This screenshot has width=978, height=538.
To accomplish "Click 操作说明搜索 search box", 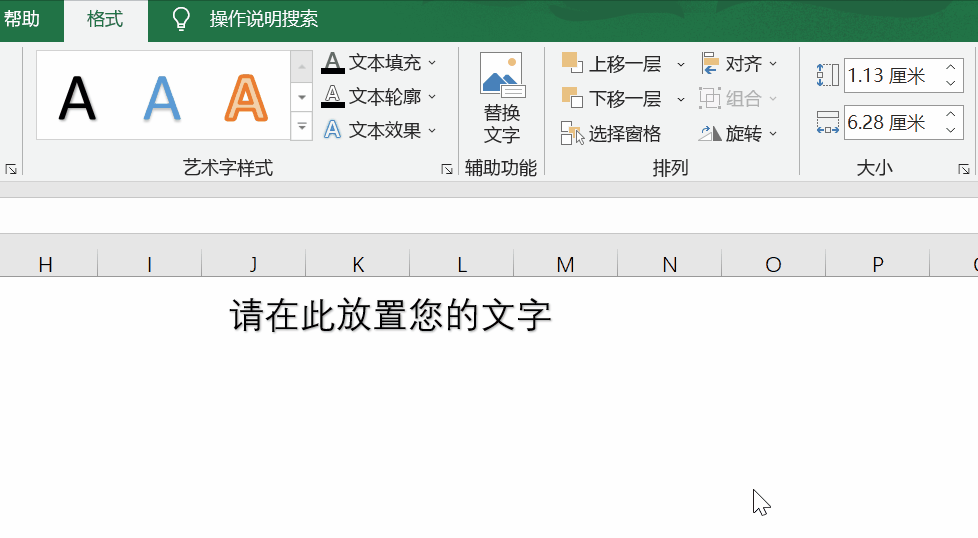I will [x=263, y=19].
